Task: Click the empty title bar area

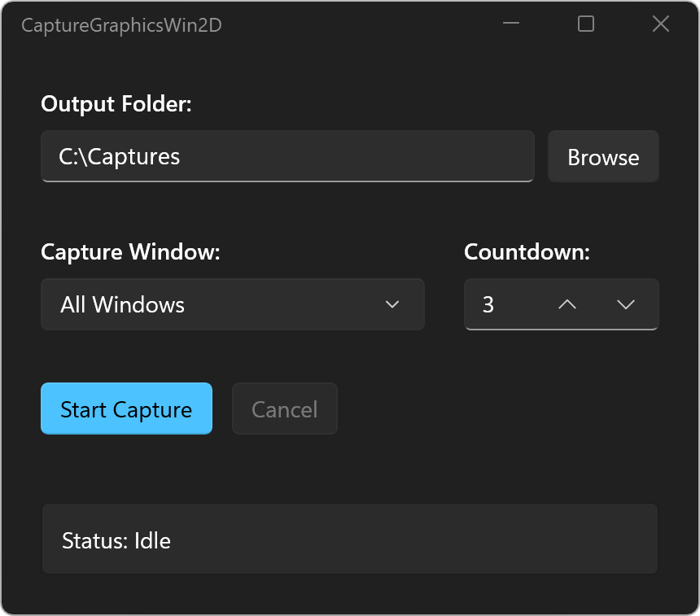Action: pos(358,24)
